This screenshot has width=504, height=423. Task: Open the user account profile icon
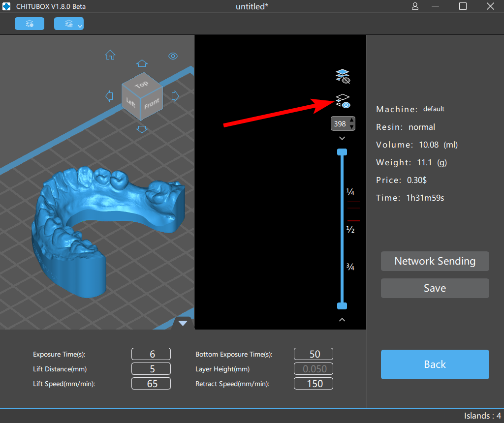click(x=415, y=6)
